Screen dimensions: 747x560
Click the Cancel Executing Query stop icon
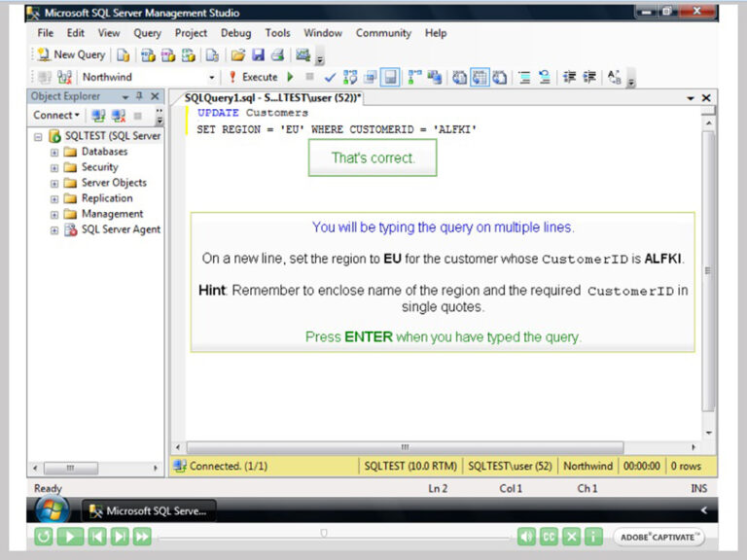[309, 76]
